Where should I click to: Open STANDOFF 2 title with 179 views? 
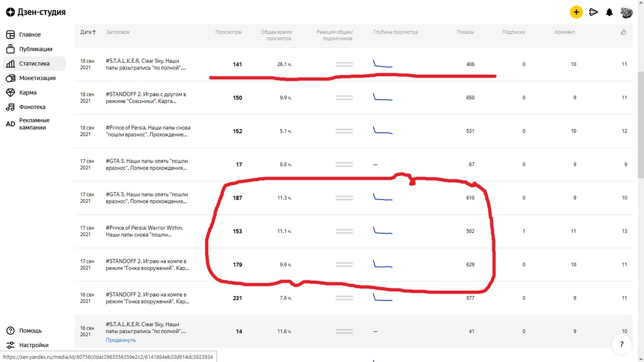tap(148, 264)
